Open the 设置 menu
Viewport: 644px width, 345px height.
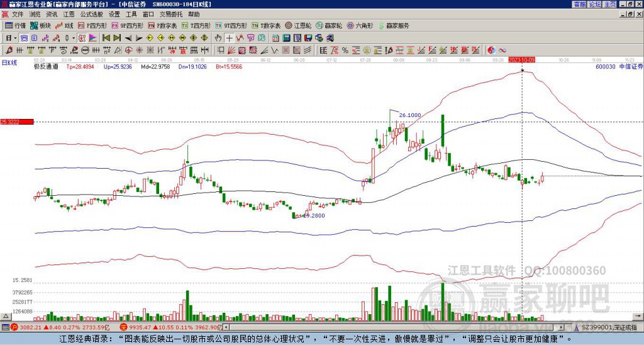coord(114,14)
